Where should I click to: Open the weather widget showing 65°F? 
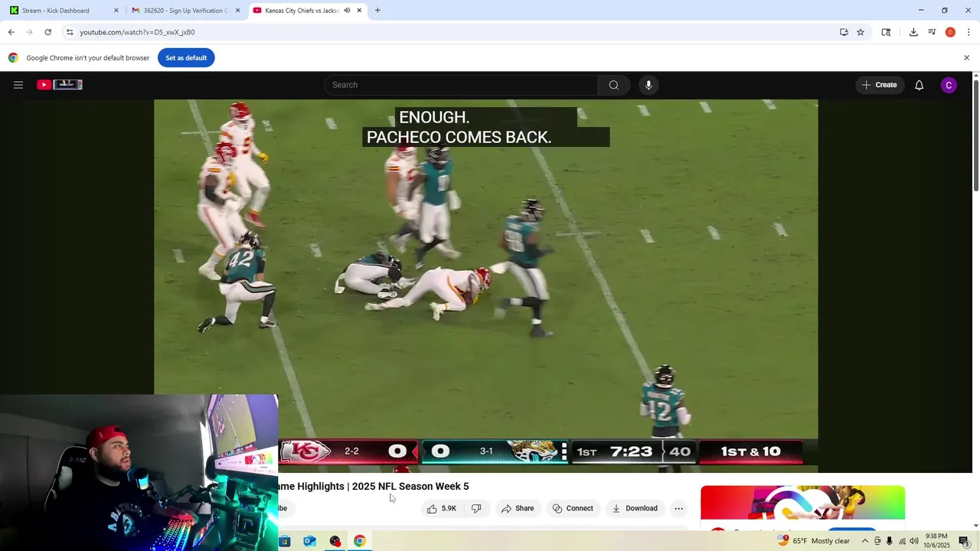[x=813, y=541]
